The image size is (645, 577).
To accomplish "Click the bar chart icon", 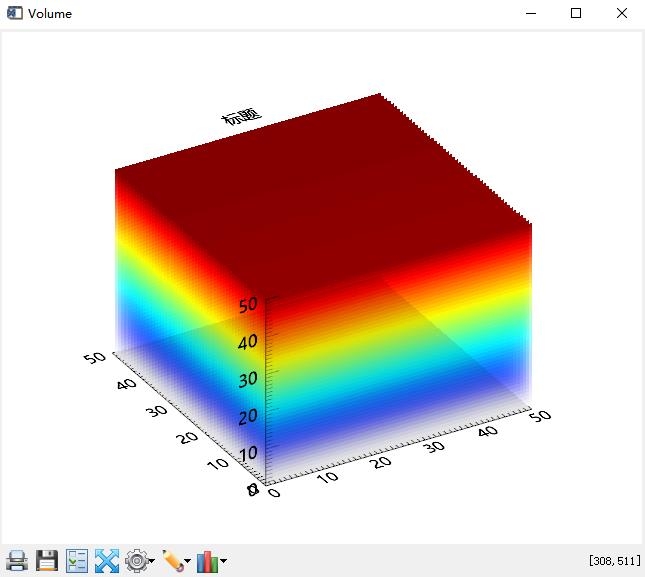I will pyautogui.click(x=207, y=561).
